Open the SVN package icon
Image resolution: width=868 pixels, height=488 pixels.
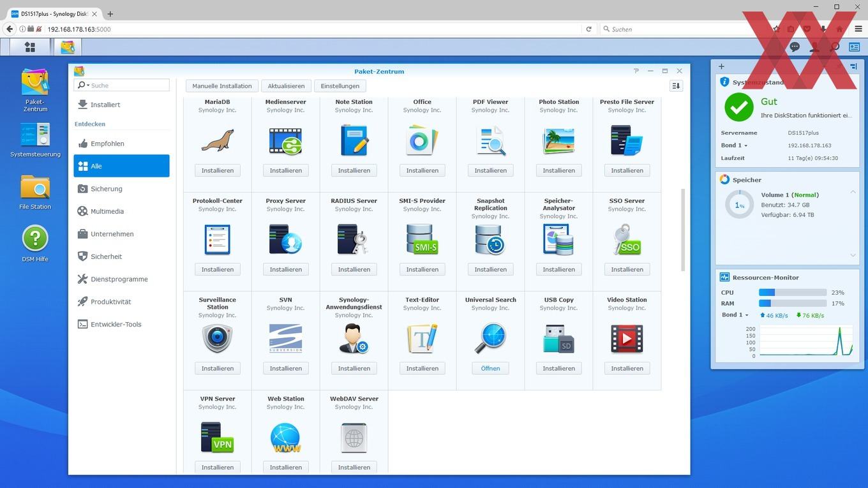(x=285, y=338)
